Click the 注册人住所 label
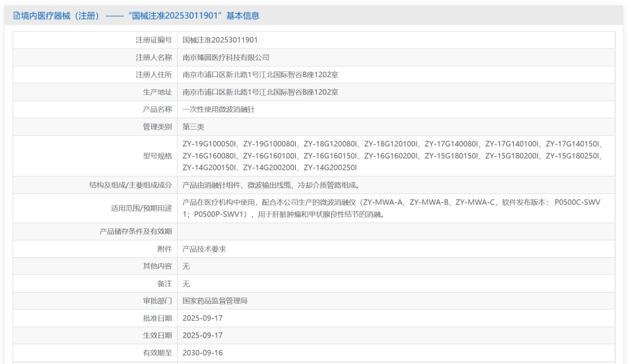The height and width of the screenshot is (364, 631). (x=153, y=75)
